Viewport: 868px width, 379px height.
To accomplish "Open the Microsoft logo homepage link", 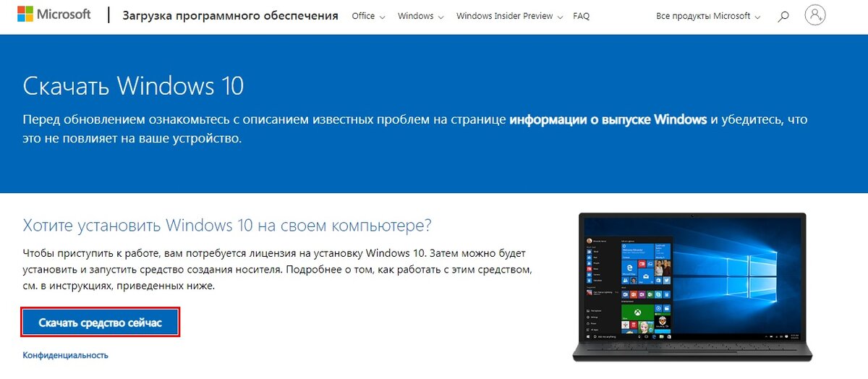I will 55,14.
